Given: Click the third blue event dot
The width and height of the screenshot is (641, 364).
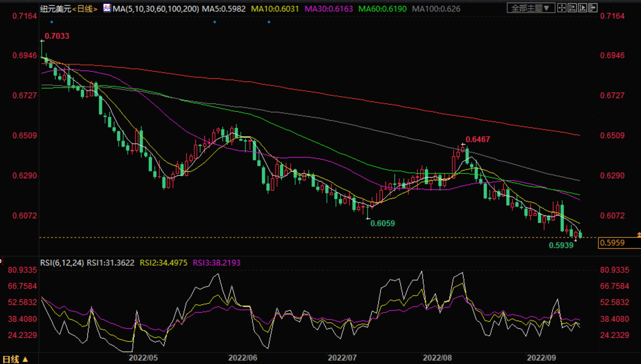Looking at the screenshot, I should click(x=269, y=22).
